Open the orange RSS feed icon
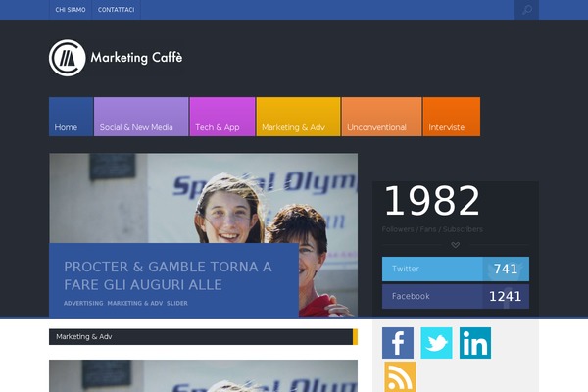588x392 pixels. point(400,377)
